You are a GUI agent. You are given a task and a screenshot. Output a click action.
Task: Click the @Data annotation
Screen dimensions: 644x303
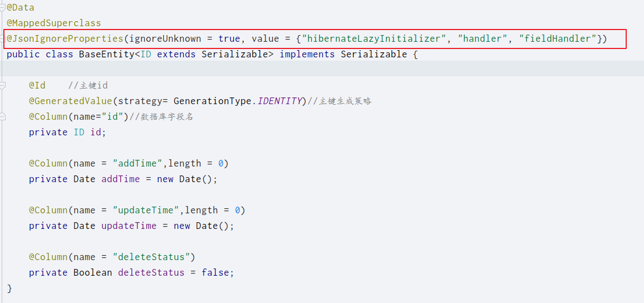[x=21, y=8]
